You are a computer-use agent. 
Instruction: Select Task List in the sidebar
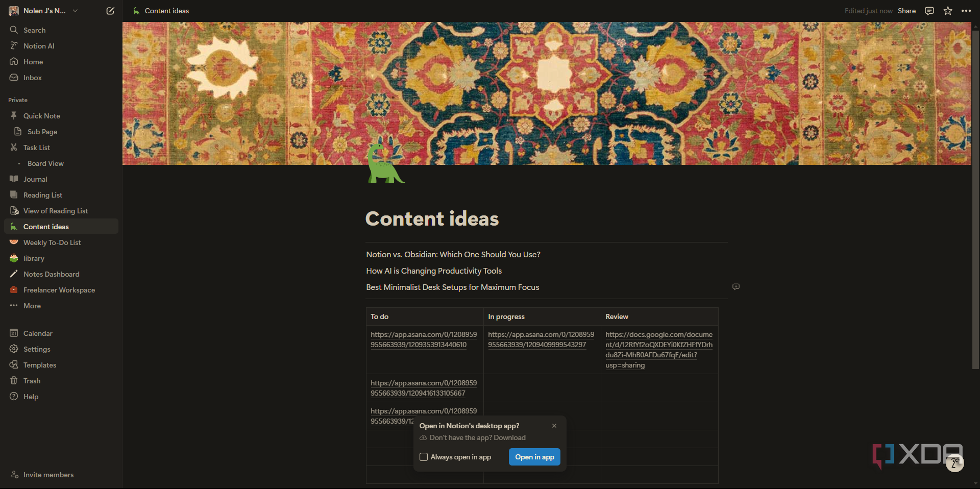pos(61,148)
